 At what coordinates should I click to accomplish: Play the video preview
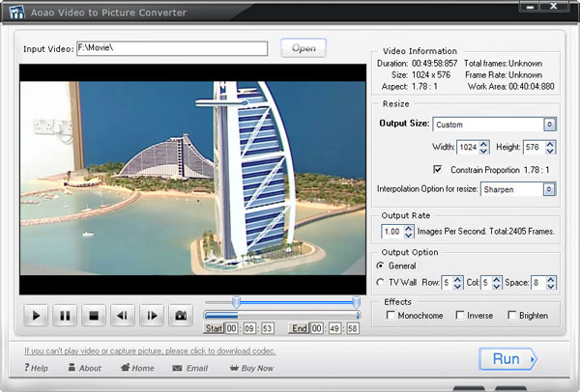tap(36, 316)
